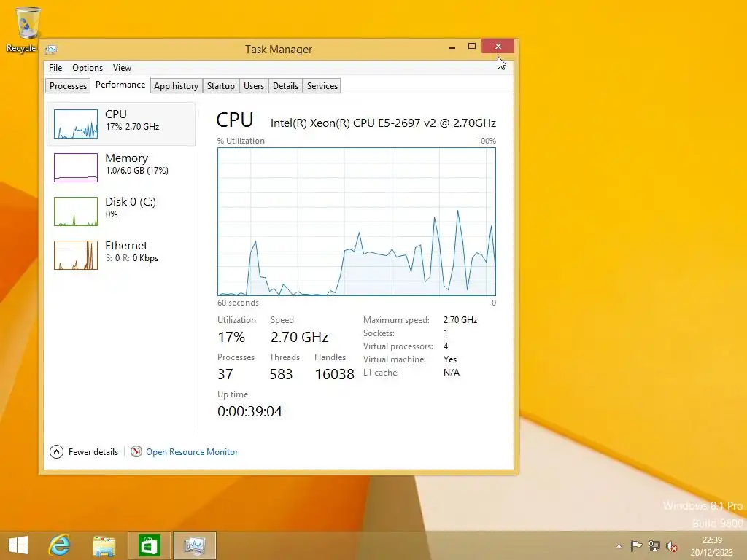Show hidden tray icons arrow
The image size is (747, 560).
click(619, 546)
